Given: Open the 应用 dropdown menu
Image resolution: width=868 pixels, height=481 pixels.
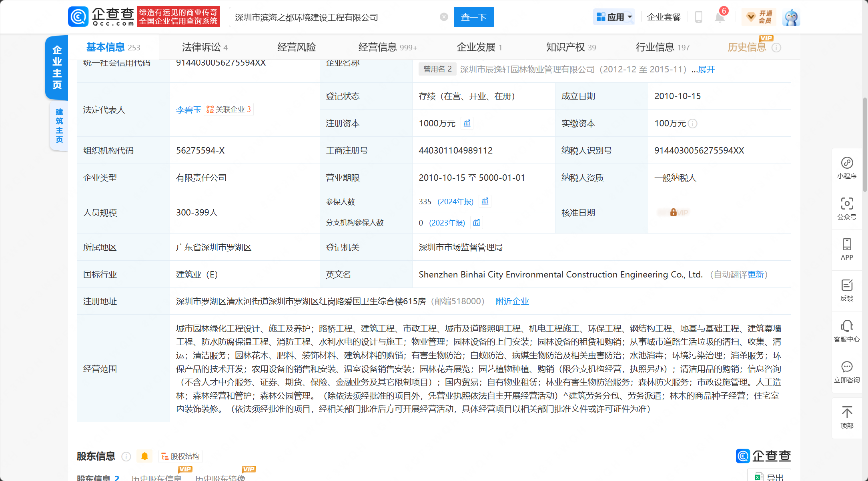Looking at the screenshot, I should pos(614,17).
